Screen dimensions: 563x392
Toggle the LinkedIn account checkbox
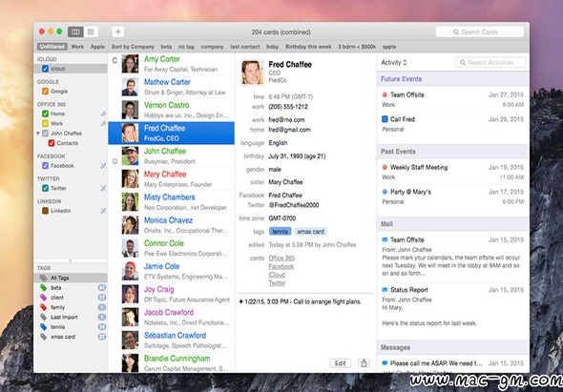tap(45, 211)
